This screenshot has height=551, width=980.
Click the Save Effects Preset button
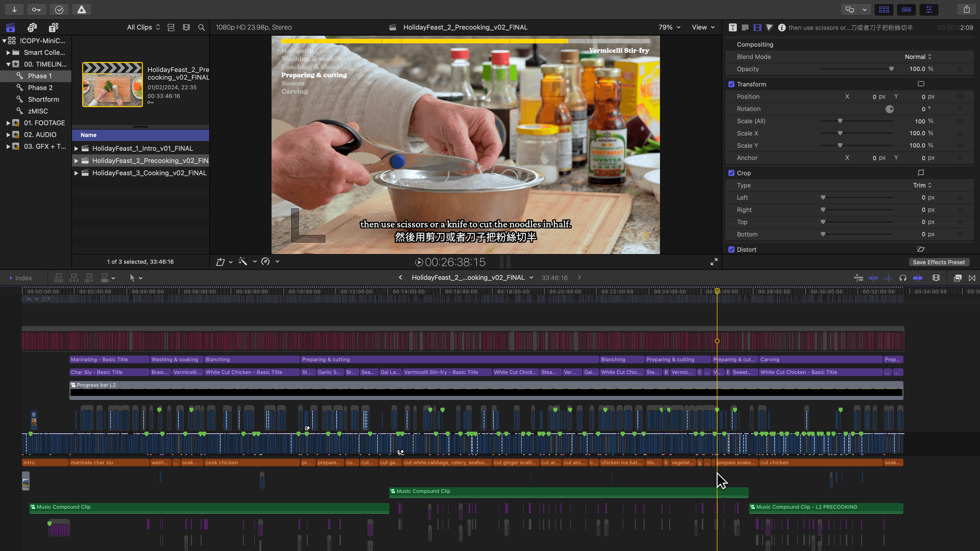tap(939, 262)
